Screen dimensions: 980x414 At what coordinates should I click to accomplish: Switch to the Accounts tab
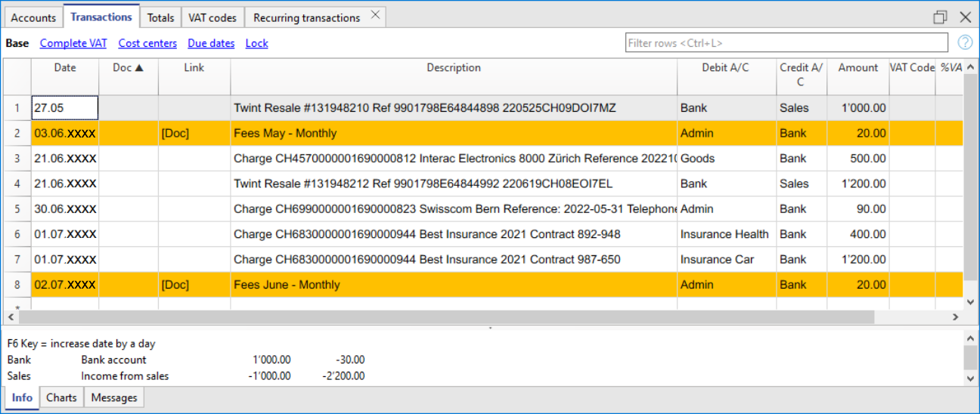click(33, 17)
